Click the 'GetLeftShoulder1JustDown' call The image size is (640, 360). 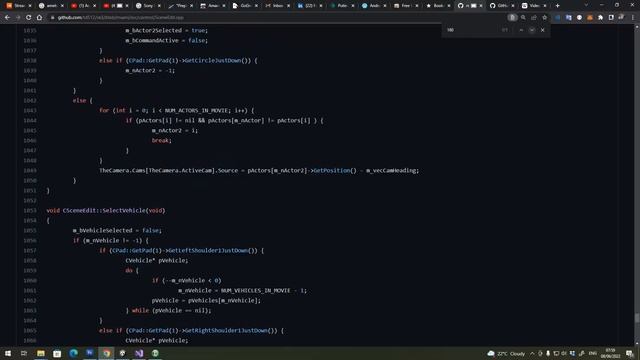point(208,251)
